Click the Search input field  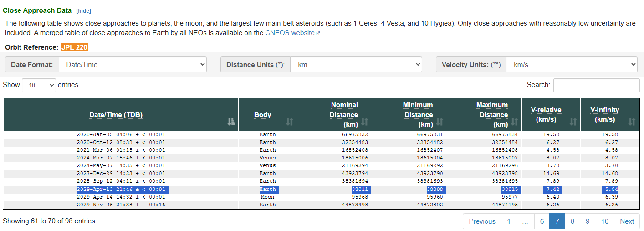pyautogui.click(x=596, y=85)
